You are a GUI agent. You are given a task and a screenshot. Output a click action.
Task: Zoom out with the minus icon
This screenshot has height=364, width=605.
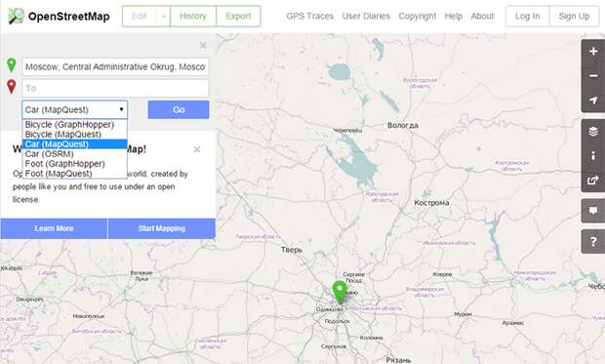(593, 76)
